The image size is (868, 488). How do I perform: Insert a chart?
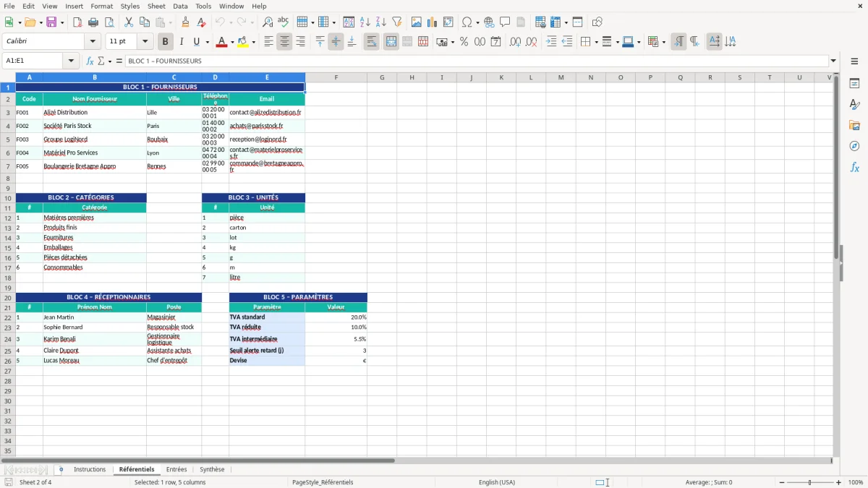(x=433, y=22)
